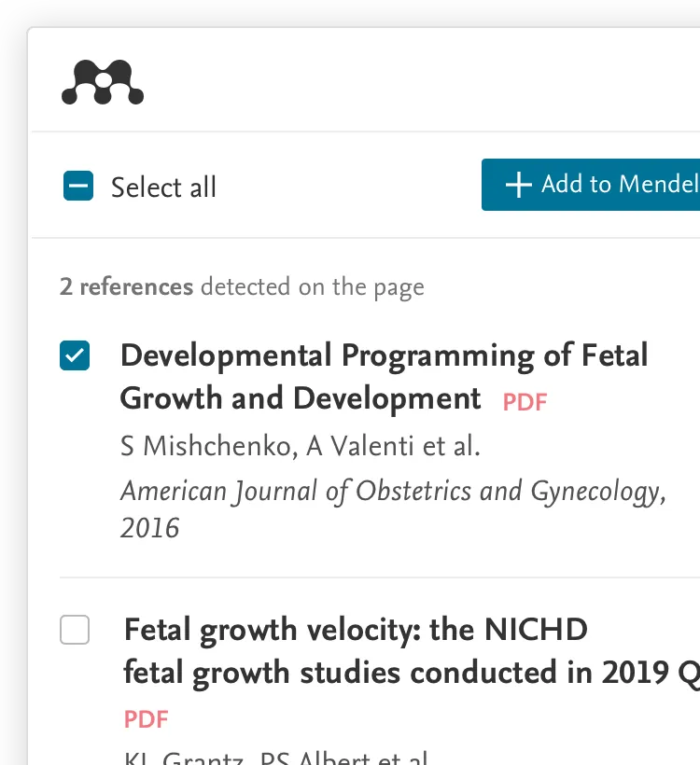
Task: Open PDF badge for Developmental Programming reference
Action: click(525, 402)
